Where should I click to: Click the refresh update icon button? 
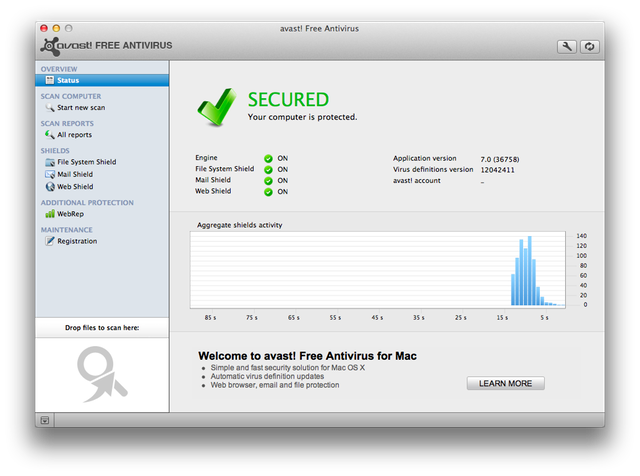click(x=589, y=47)
